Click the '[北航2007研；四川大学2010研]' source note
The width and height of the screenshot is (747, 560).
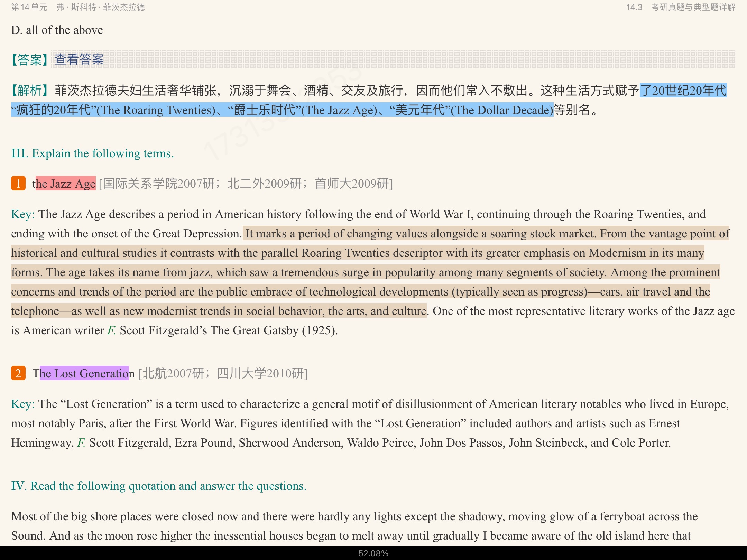223,373
